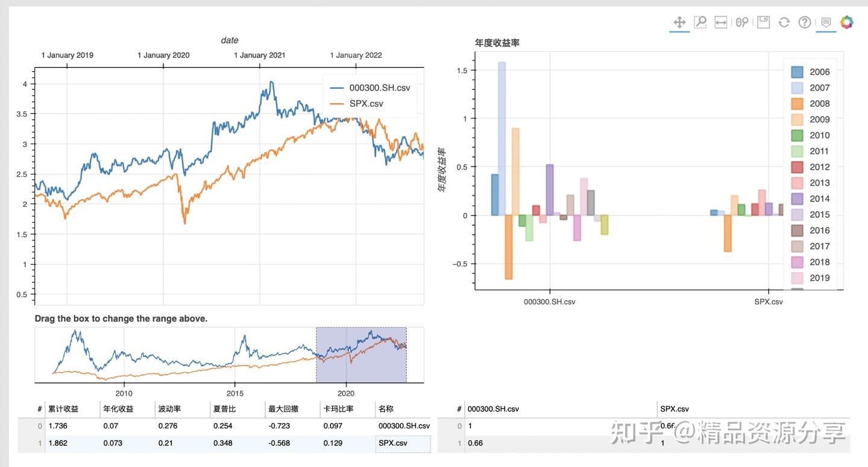Click the Save plot icon

763,22
